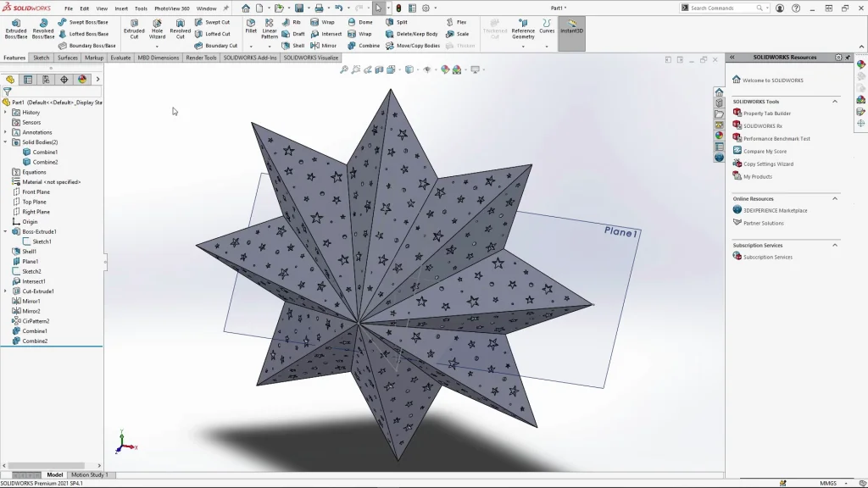Collapse the Solid Bodies(2) folder
868x488 pixels.
[6, 142]
